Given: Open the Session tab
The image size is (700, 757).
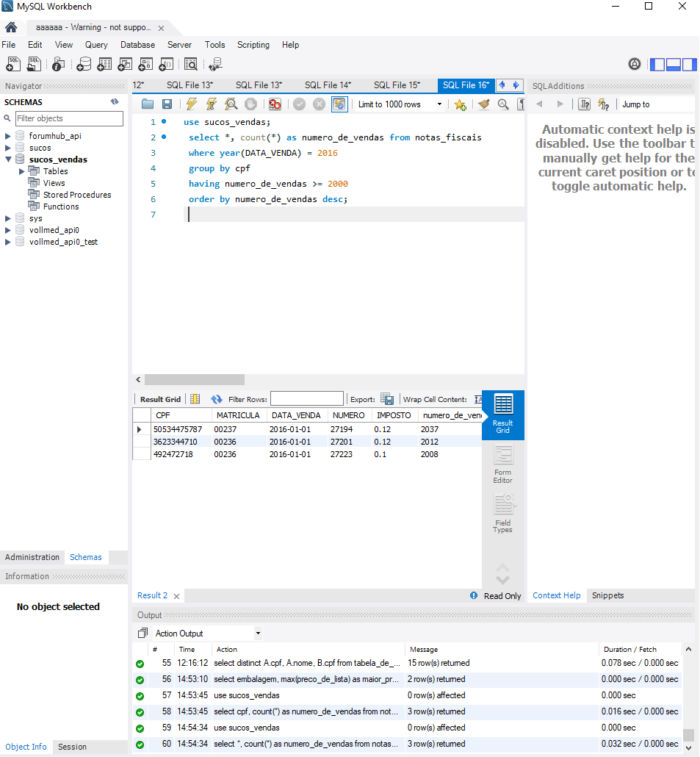Looking at the screenshot, I should pyautogui.click(x=73, y=747).
